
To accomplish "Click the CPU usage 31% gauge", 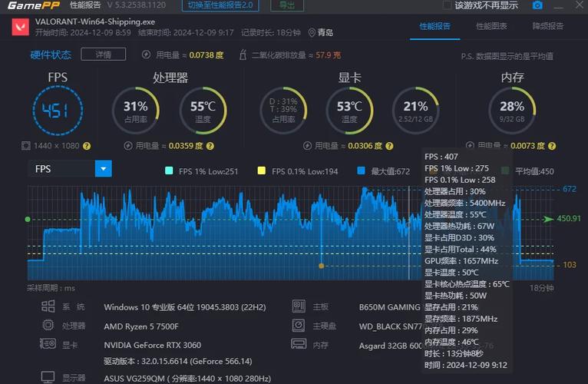I will pyautogui.click(x=136, y=111).
